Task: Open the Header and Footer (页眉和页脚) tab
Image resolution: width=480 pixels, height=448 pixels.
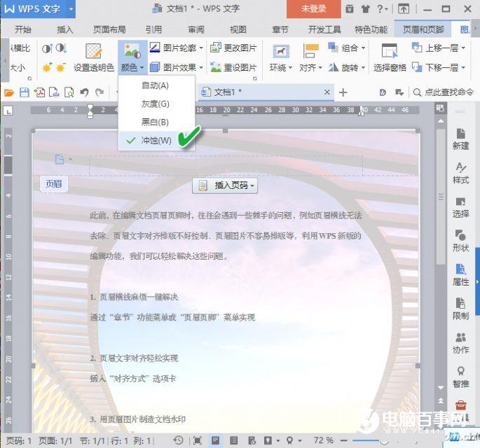Action: pyautogui.click(x=423, y=29)
